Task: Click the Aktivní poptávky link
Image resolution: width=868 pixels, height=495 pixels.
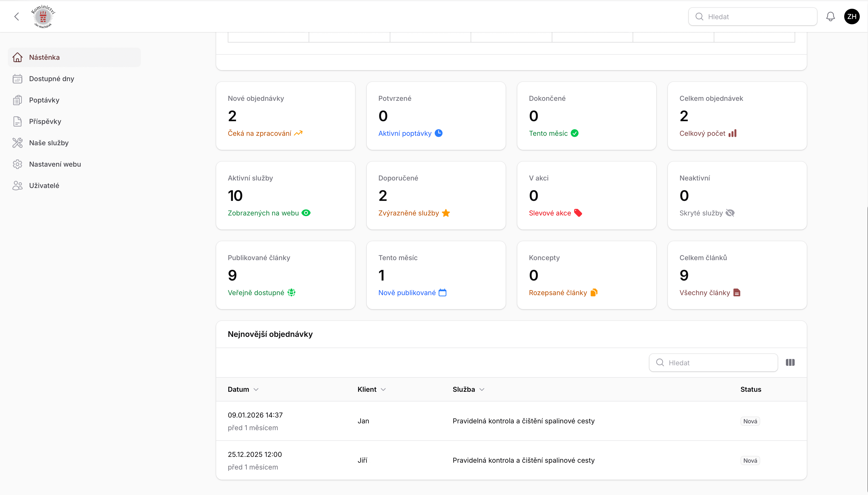Action: pyautogui.click(x=405, y=133)
